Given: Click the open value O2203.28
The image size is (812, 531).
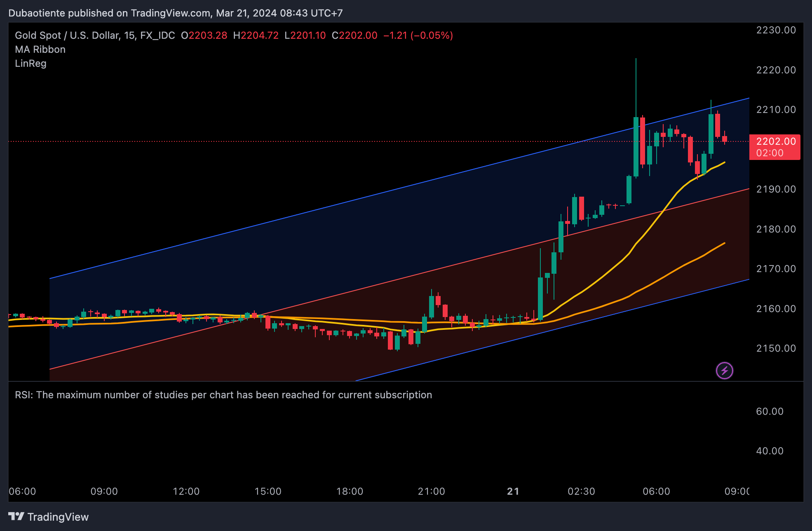Looking at the screenshot, I should (x=204, y=35).
